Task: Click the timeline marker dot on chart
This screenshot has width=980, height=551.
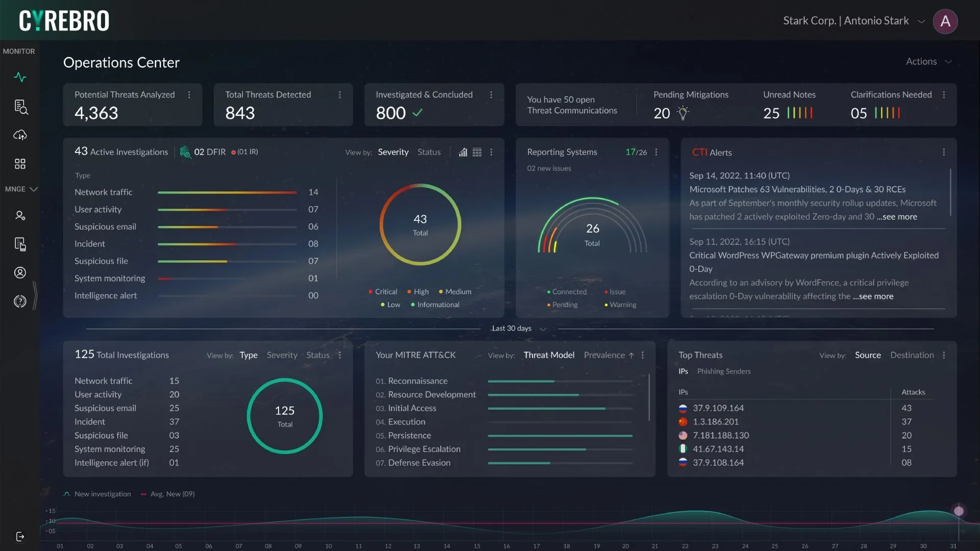Action: (959, 511)
